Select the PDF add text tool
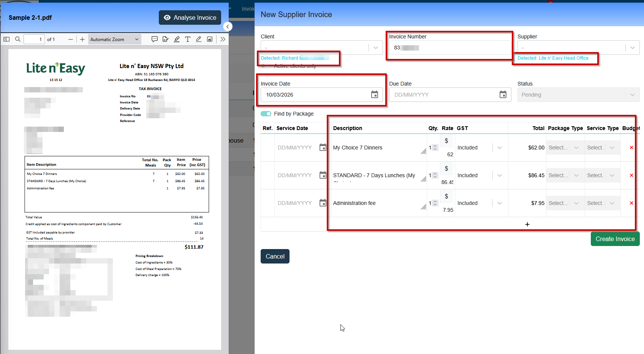This screenshot has width=644, height=354. coord(188,39)
